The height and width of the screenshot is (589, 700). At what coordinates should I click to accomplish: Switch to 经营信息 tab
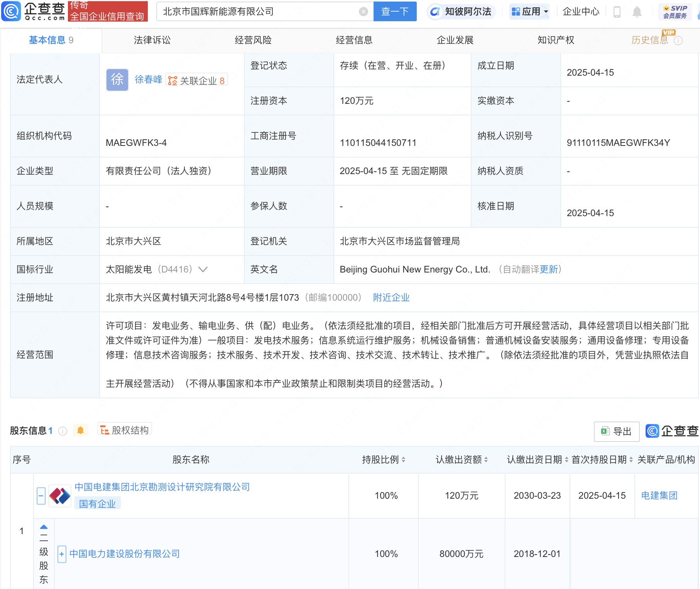[x=354, y=40]
